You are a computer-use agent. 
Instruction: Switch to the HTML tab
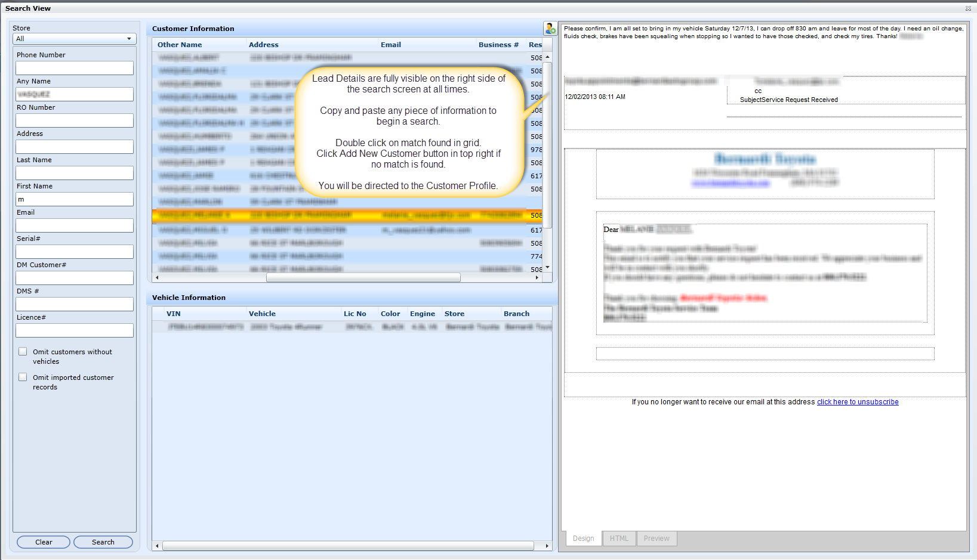[x=619, y=539]
